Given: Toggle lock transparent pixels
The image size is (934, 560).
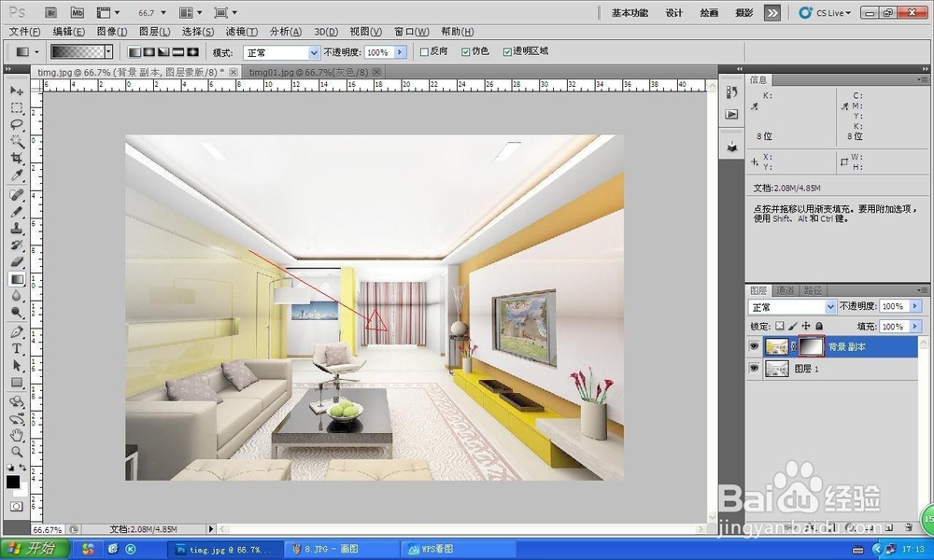Looking at the screenshot, I should (x=780, y=326).
